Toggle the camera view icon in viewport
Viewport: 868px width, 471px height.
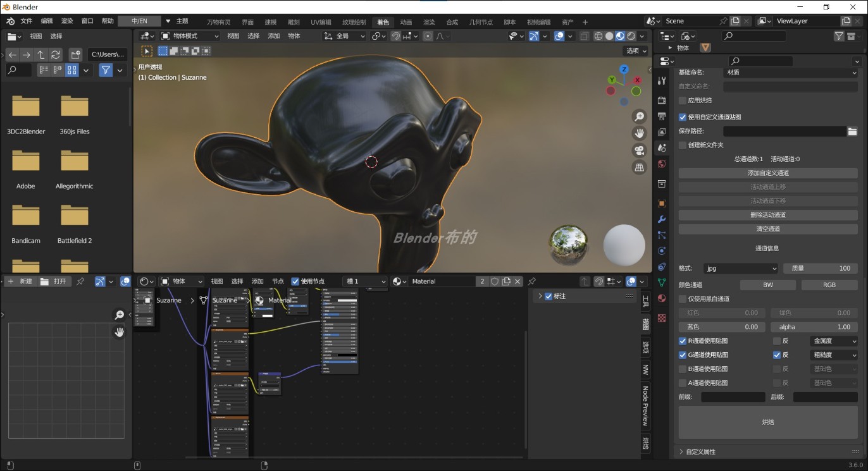639,150
